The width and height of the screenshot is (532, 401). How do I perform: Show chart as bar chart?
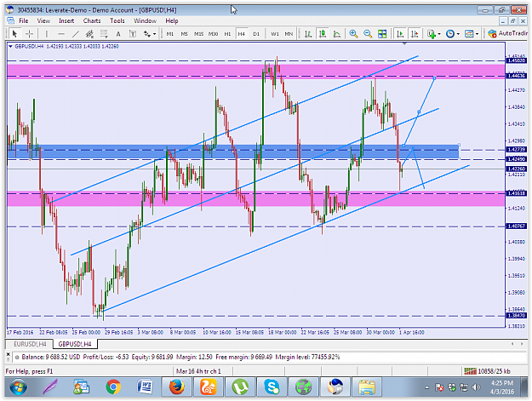pos(308,33)
